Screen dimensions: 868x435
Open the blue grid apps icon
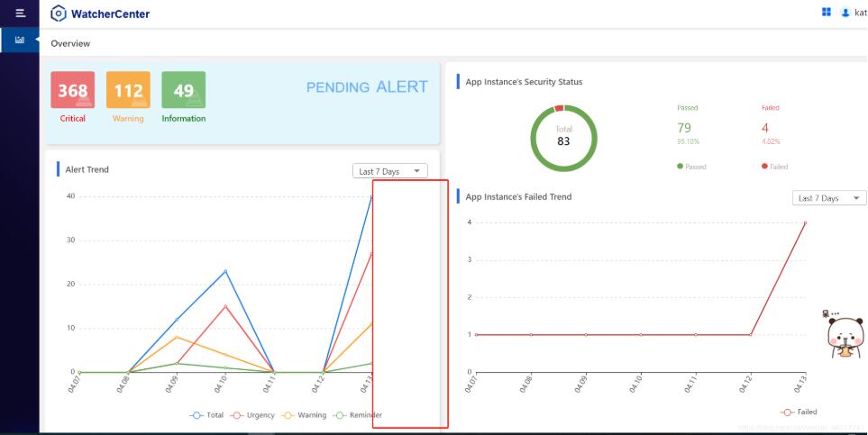(x=826, y=13)
